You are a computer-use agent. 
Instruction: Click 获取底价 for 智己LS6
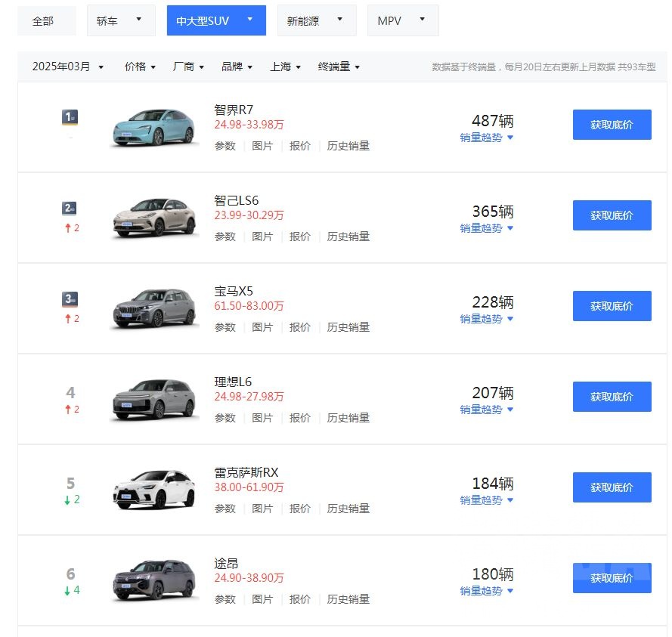click(x=612, y=215)
